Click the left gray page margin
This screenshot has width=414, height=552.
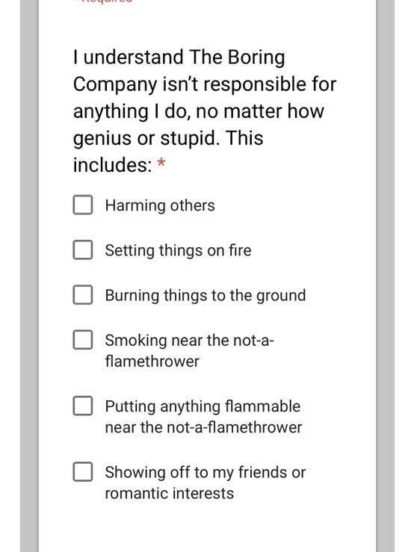[29, 276]
